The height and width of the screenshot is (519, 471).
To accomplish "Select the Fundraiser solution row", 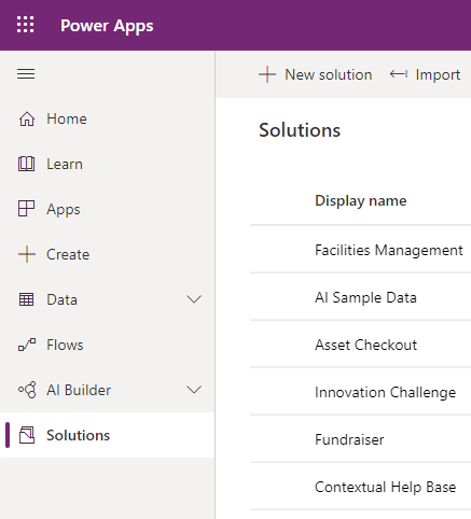I will (x=360, y=439).
